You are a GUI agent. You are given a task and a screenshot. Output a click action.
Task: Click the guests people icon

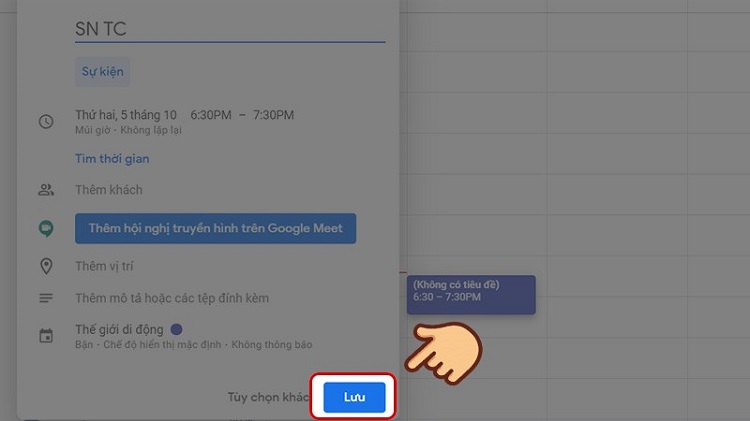coord(46,190)
